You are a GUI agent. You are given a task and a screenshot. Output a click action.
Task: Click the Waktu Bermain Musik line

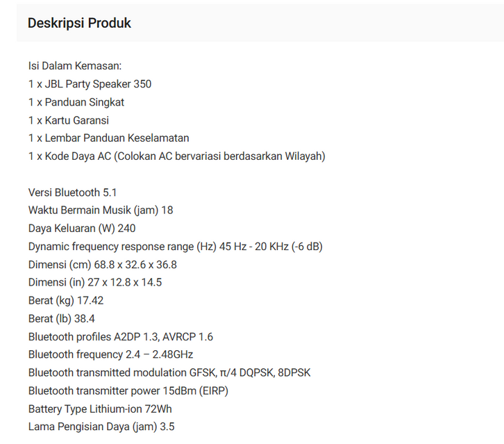click(x=101, y=210)
